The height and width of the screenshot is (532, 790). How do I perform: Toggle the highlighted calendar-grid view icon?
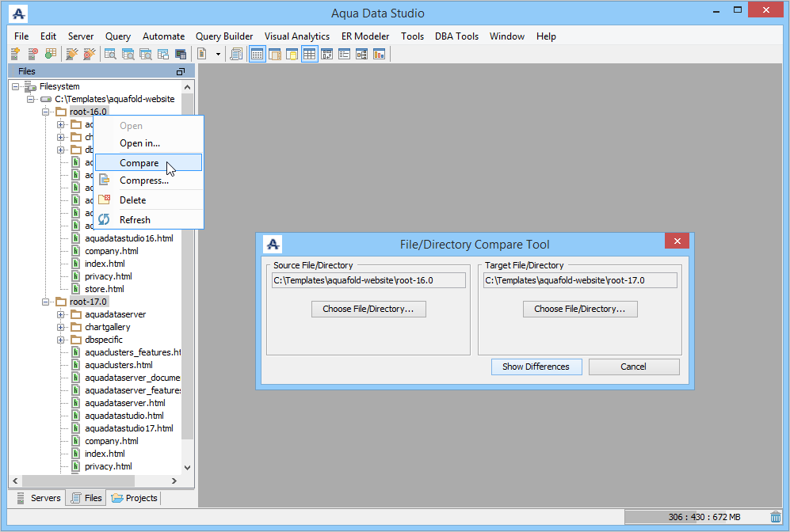click(257, 54)
